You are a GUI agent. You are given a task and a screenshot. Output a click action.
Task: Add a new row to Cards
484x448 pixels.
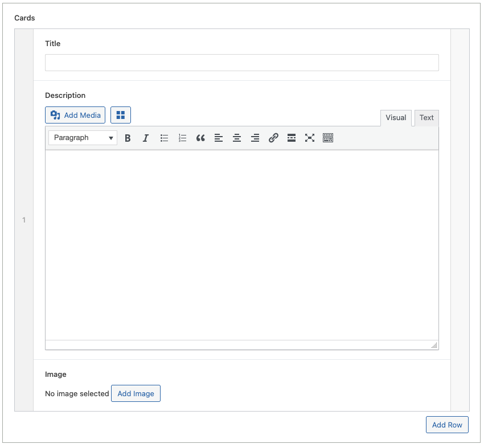point(447,425)
